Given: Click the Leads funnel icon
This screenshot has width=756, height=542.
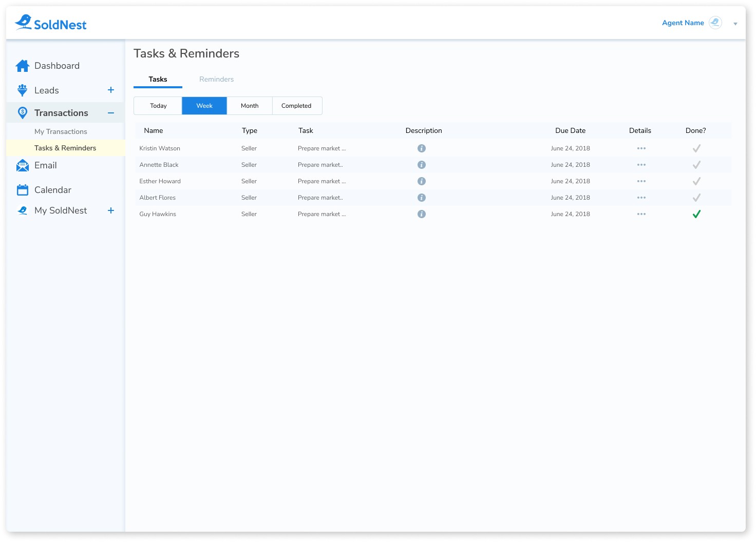Looking at the screenshot, I should point(23,90).
